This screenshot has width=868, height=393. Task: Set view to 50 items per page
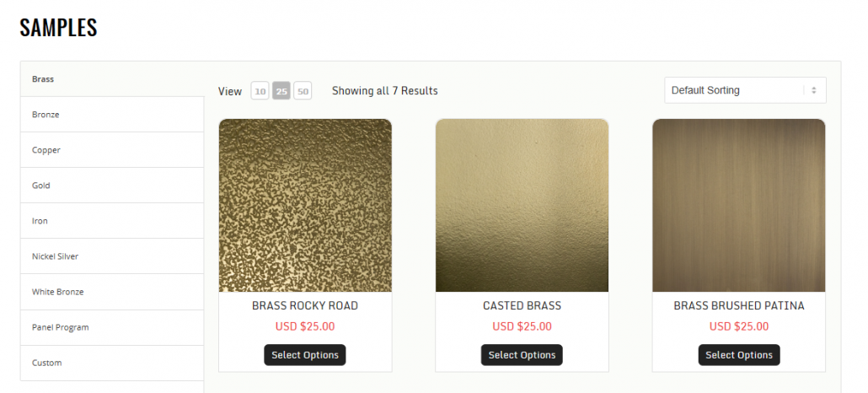point(303,91)
